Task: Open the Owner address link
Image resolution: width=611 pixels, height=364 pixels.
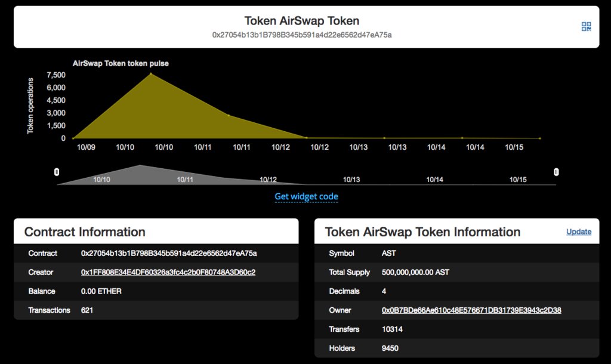Action: tap(471, 310)
